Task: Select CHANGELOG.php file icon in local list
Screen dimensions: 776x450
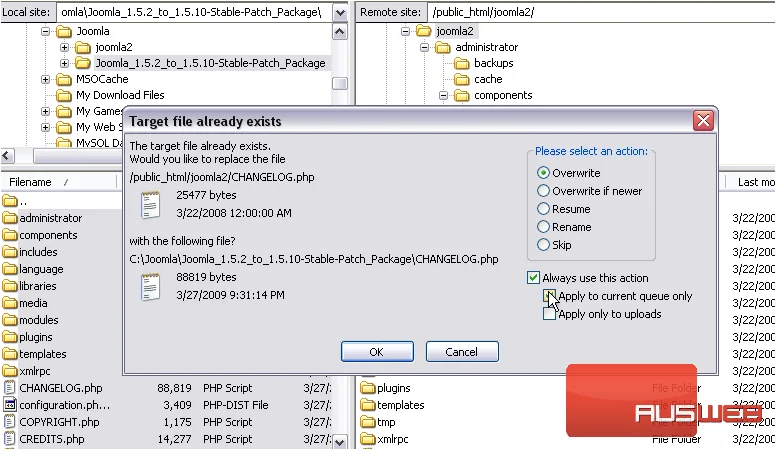Action: [10, 388]
